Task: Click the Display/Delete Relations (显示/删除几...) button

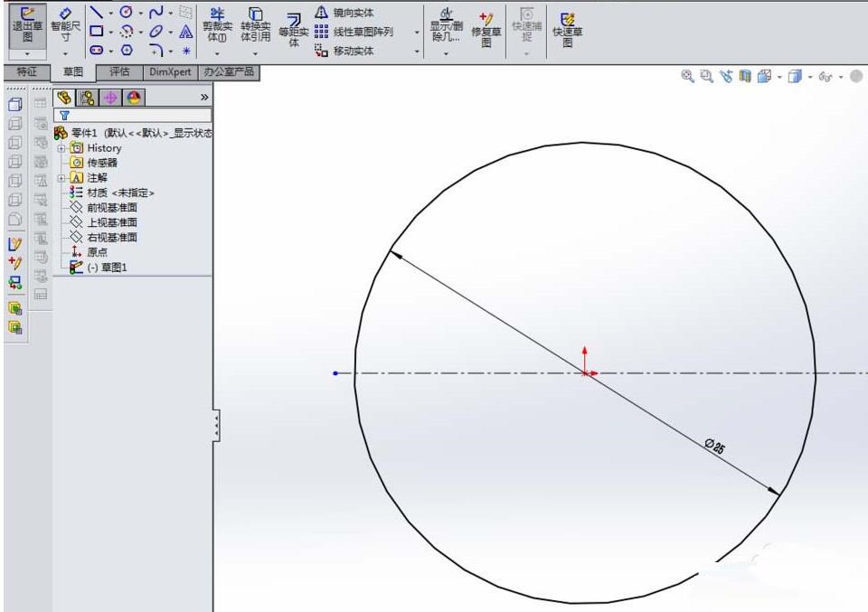Action: (445, 25)
